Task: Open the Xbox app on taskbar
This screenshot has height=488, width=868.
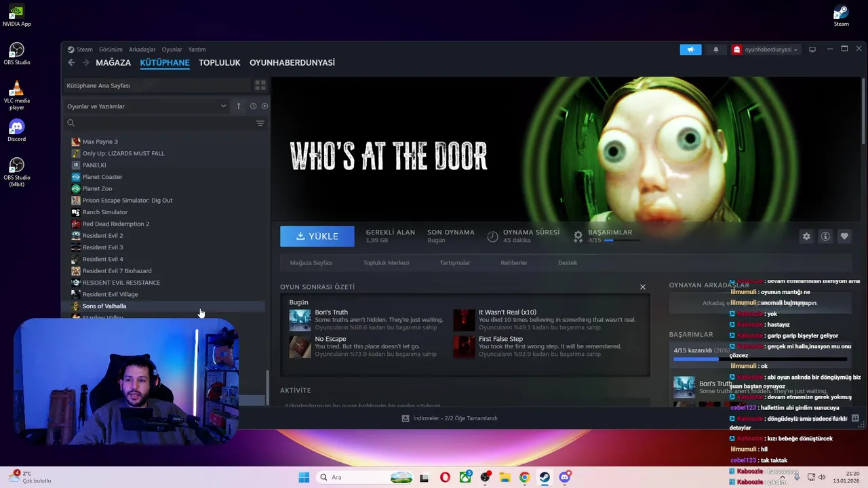Action: click(465, 477)
